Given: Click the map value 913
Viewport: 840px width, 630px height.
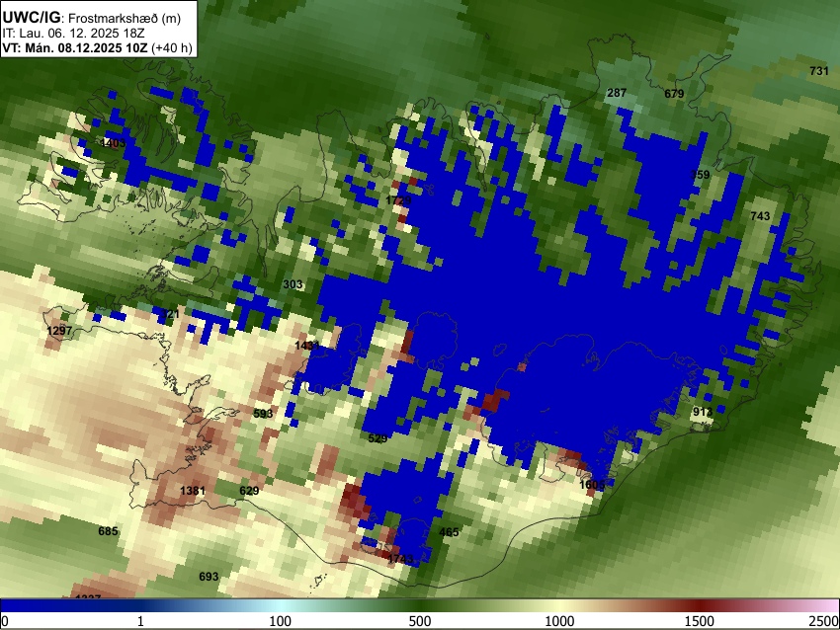Looking at the screenshot, I should (x=703, y=412).
